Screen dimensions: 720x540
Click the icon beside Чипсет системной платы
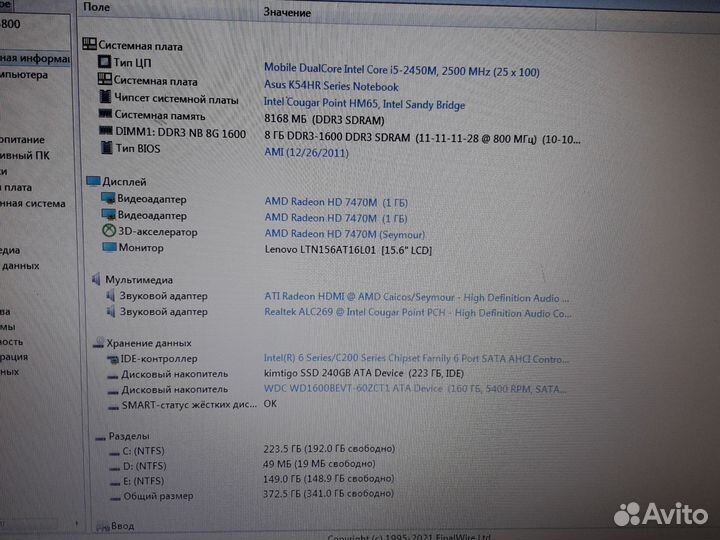click(x=105, y=97)
